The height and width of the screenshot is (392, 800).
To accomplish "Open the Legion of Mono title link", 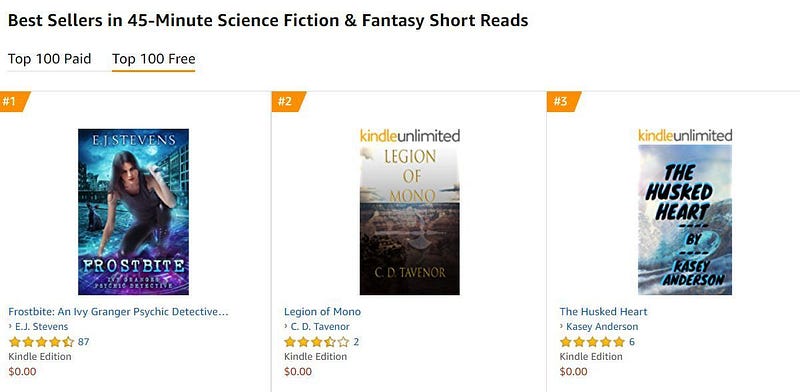I will tap(322, 311).
